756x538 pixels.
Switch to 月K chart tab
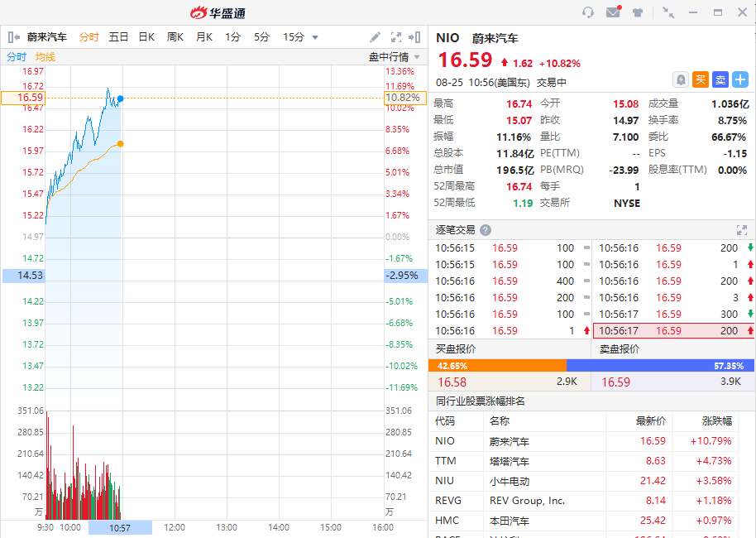click(x=204, y=37)
